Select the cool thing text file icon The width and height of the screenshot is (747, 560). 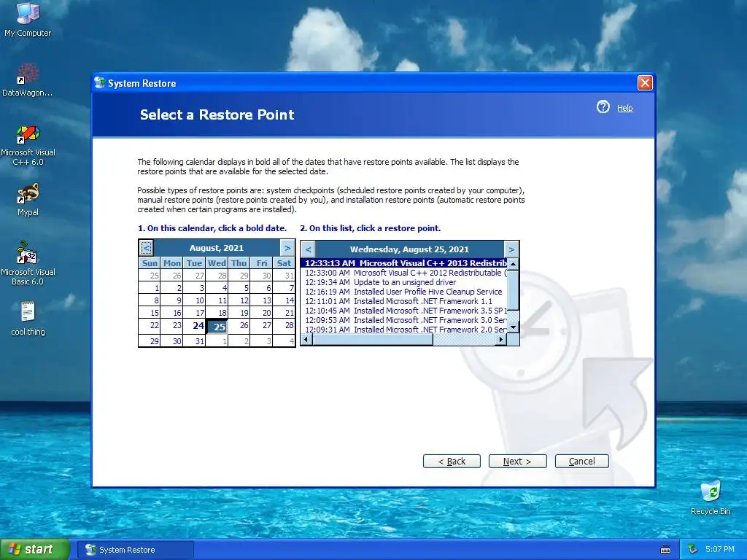click(x=28, y=319)
